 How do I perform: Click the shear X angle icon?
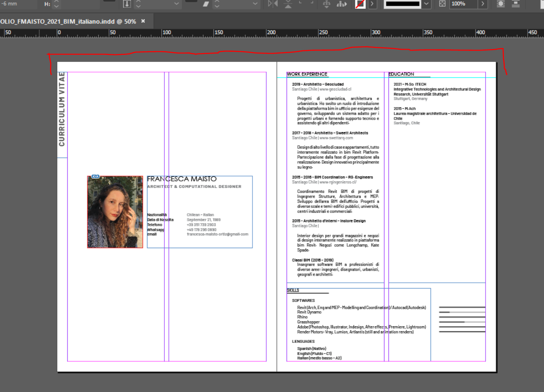[206, 4]
